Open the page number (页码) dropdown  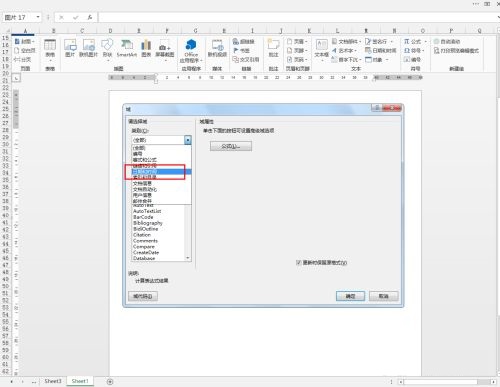click(297, 59)
